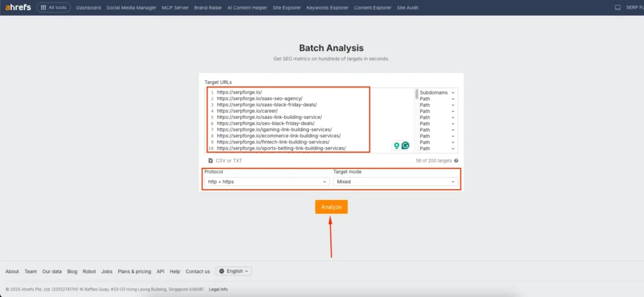Open MCP Server page
Image resolution: width=644 pixels, height=297 pixels.
pos(175,8)
